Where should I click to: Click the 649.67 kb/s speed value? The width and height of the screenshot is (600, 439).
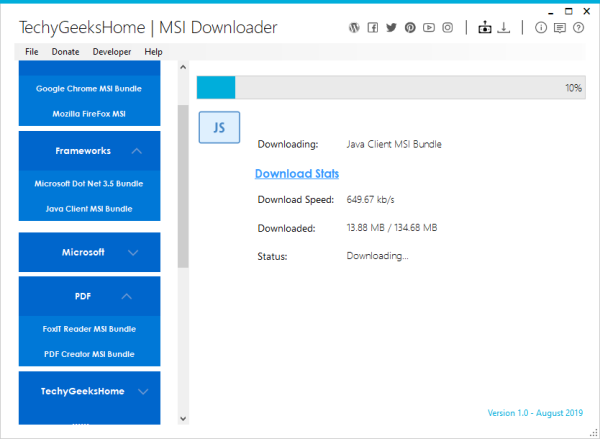pos(370,200)
